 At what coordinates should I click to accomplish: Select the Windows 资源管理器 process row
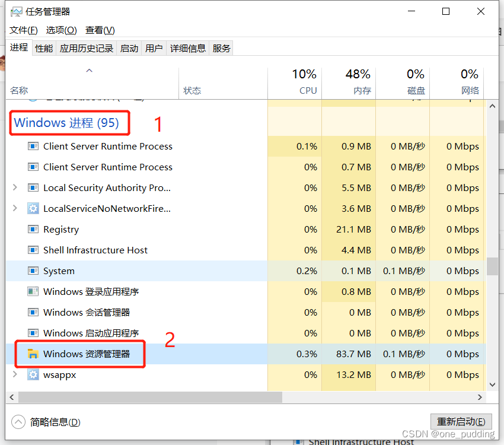click(246, 354)
